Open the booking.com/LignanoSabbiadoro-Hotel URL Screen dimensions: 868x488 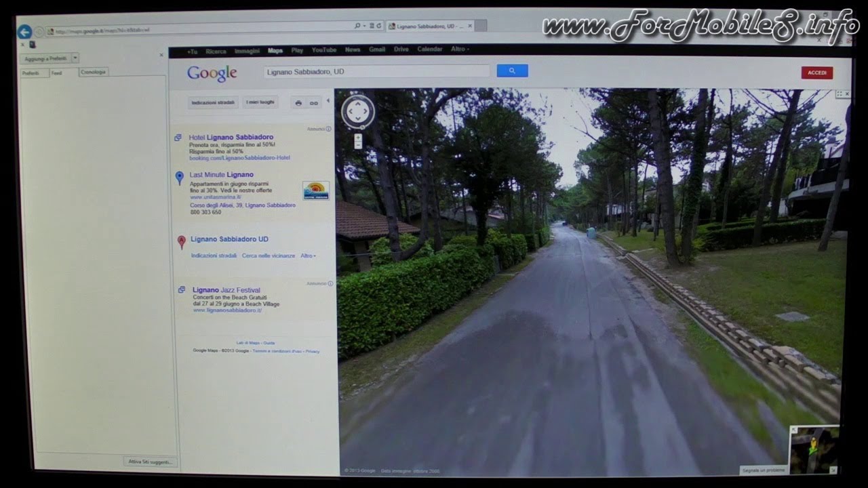(239, 158)
